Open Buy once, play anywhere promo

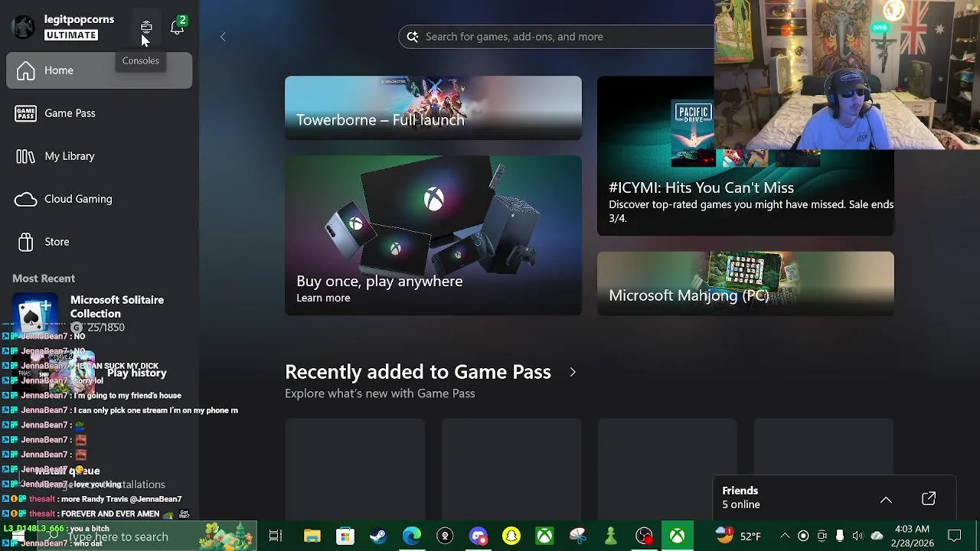pos(433,236)
